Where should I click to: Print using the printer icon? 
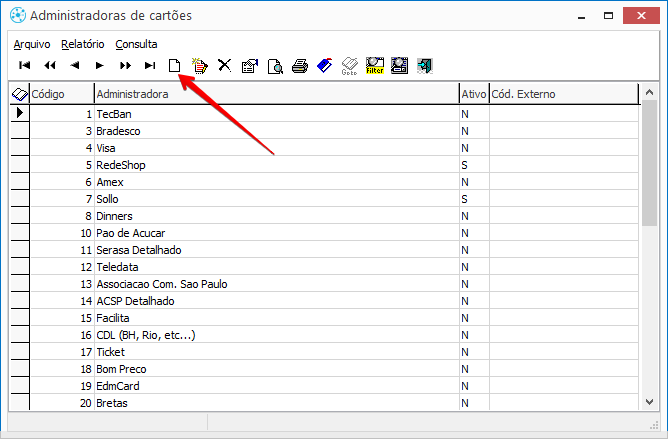[x=300, y=66]
